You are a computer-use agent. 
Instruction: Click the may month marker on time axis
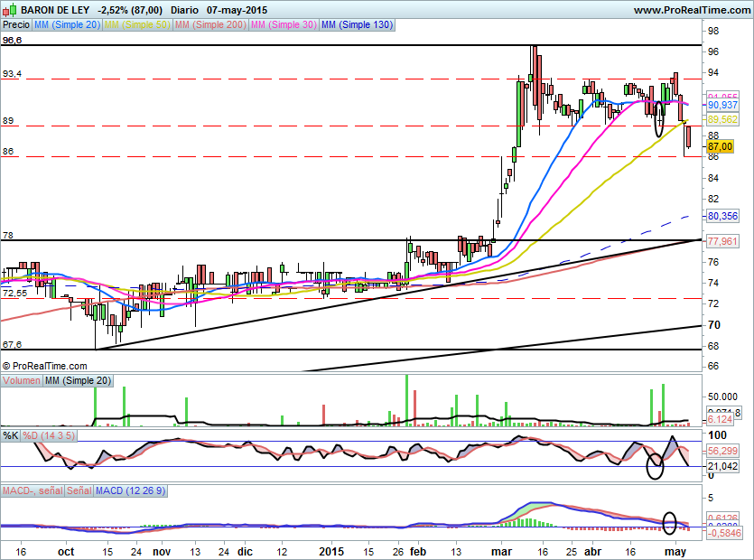pyautogui.click(x=675, y=552)
